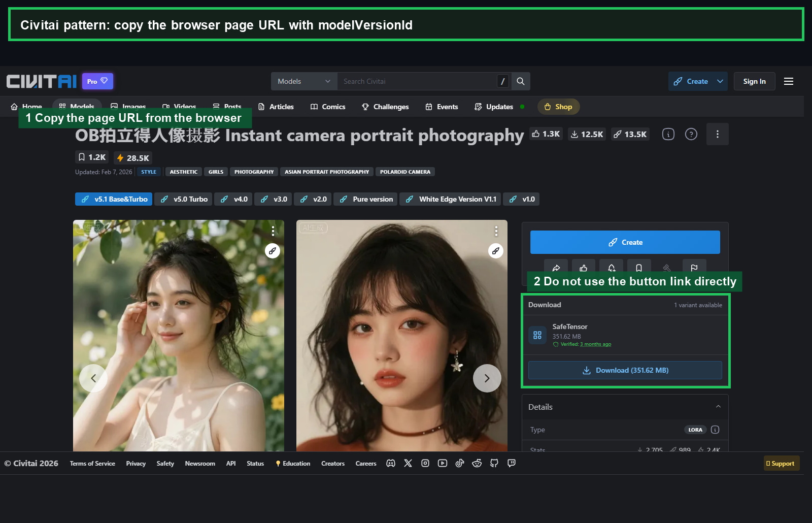812x523 pixels.
Task: Click the Sign In button
Action: tap(754, 81)
